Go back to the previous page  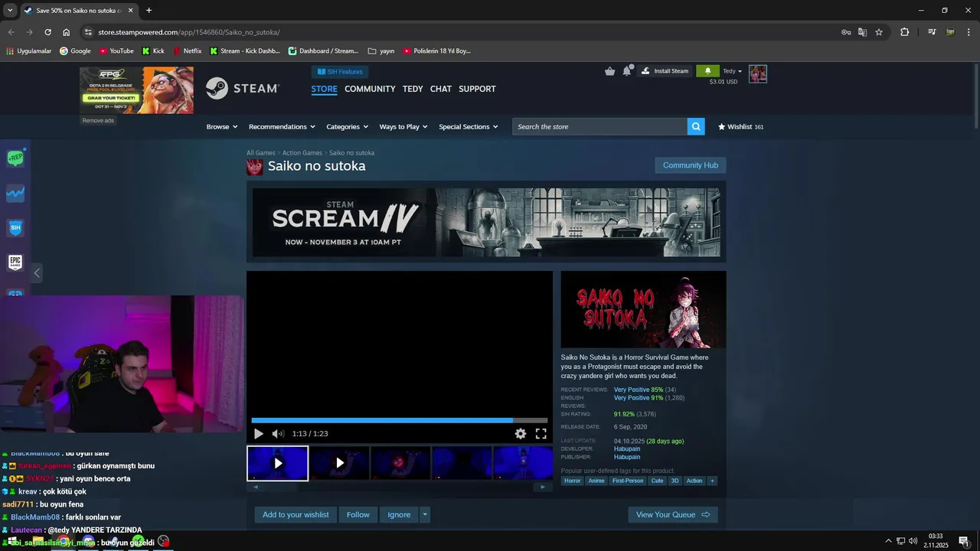11,32
